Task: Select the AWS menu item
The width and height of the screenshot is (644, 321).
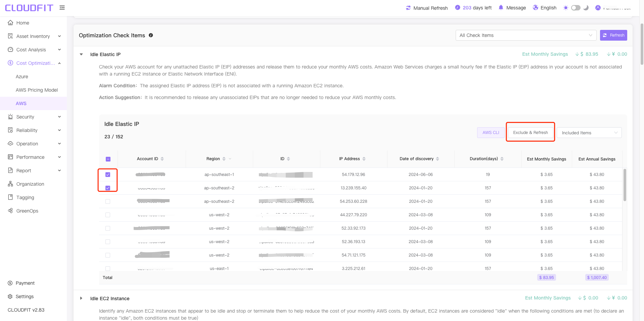Action: 33,103
